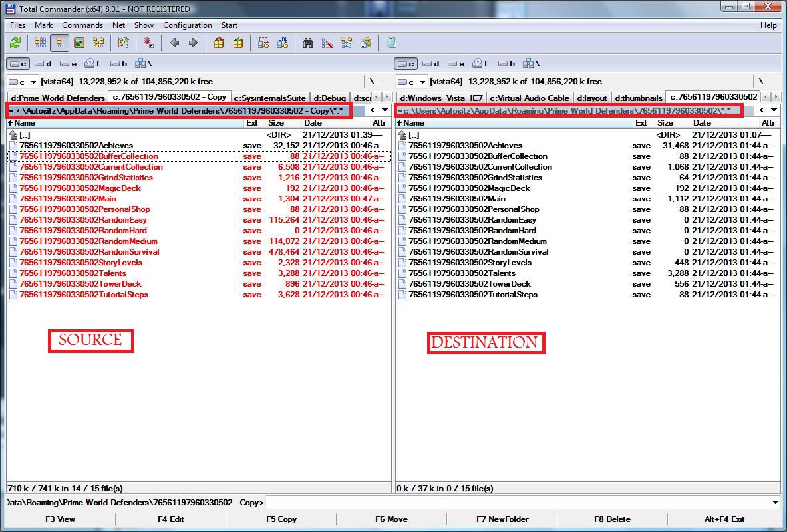Viewport: 787px width, 532px height.
Task: Open left panel directory history arrow
Action: [385, 110]
